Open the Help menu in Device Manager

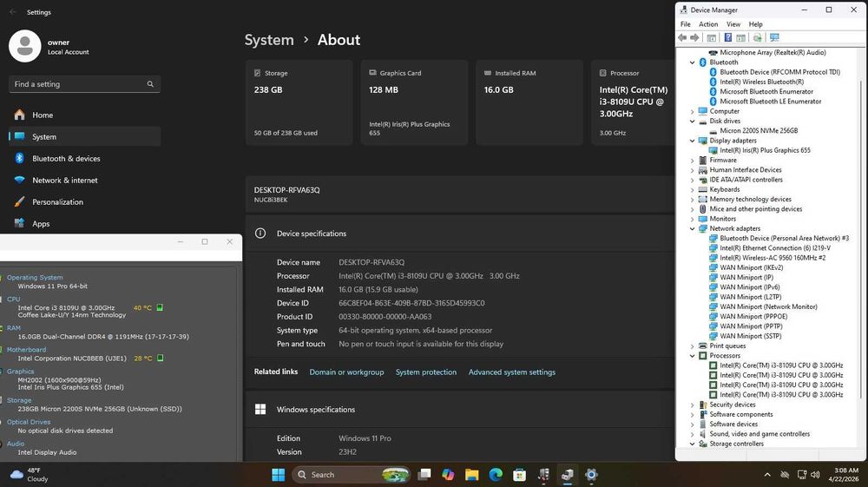tap(756, 24)
